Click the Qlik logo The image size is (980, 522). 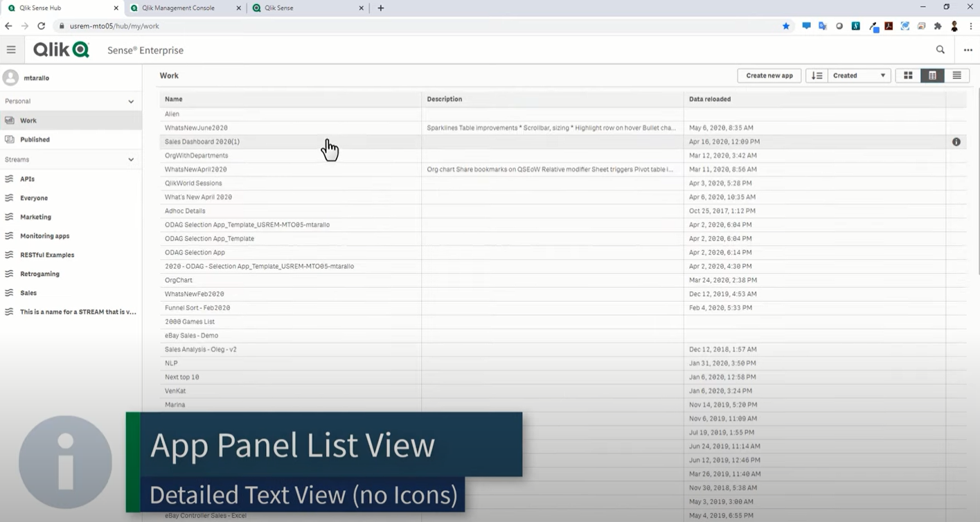pyautogui.click(x=61, y=50)
